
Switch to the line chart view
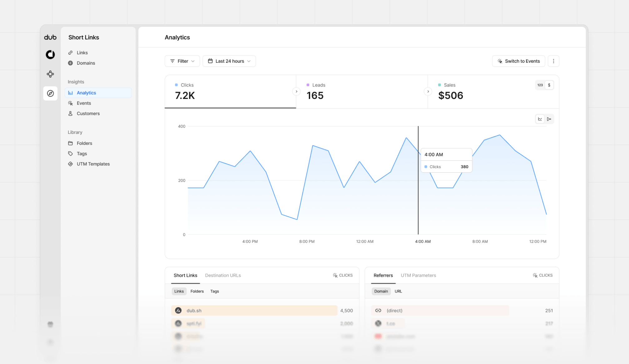point(540,119)
